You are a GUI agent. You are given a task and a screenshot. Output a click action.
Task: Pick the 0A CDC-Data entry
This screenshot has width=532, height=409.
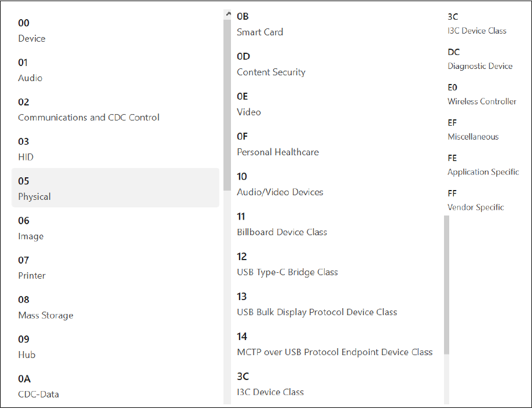pos(115,386)
